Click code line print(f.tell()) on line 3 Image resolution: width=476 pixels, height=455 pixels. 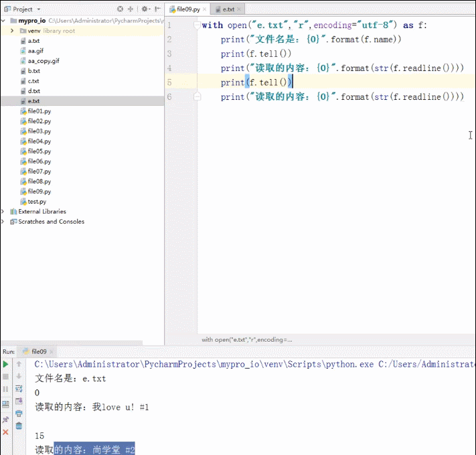(256, 54)
